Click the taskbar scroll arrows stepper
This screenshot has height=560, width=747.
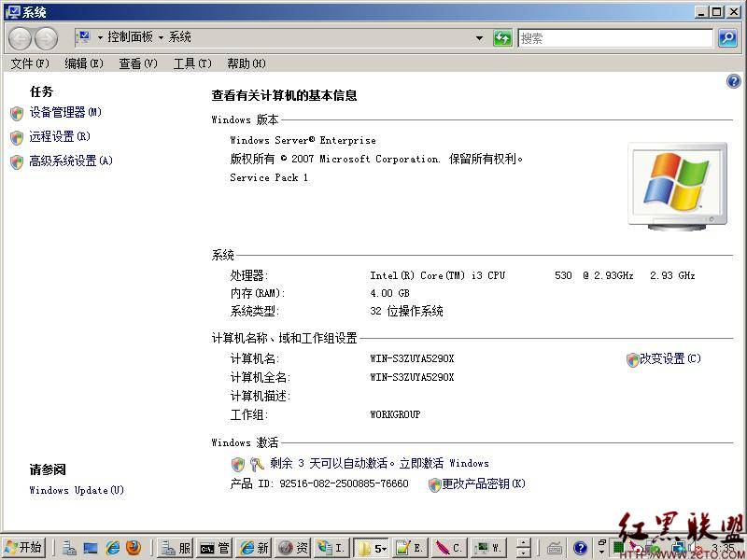pos(523,548)
